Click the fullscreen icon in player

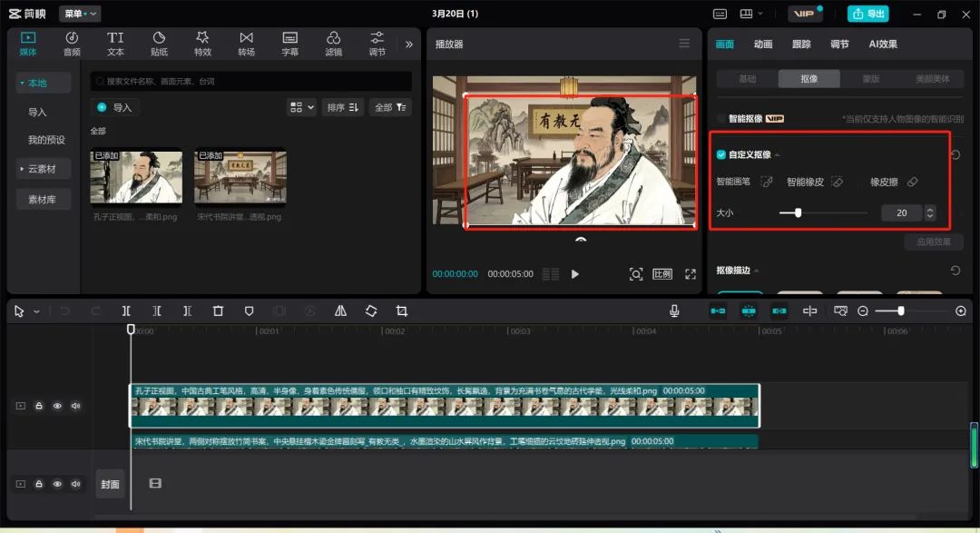690,274
